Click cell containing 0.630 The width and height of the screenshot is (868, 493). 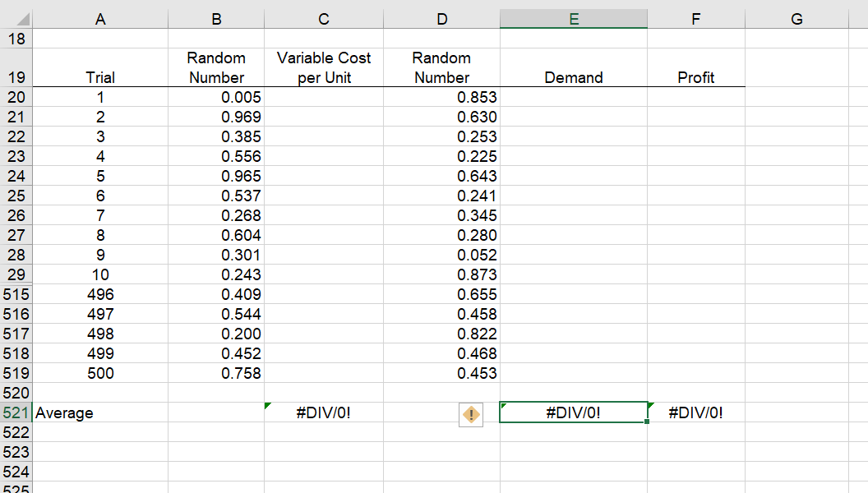pos(441,117)
